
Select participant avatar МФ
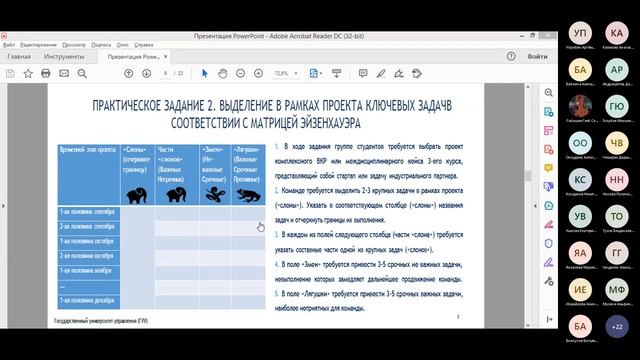coord(617,289)
